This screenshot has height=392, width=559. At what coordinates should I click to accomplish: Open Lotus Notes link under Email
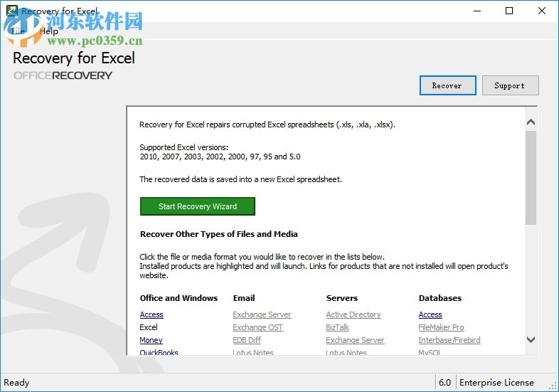tap(253, 352)
